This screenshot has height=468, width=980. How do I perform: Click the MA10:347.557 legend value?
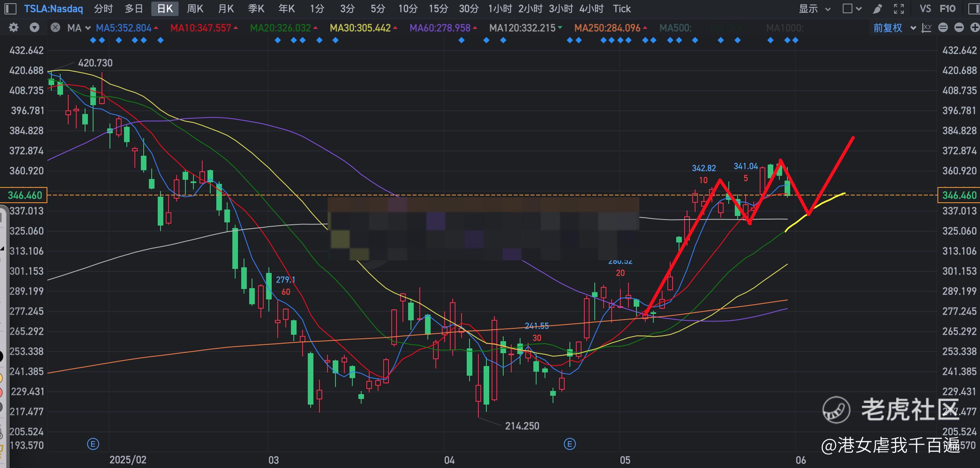pos(201,28)
